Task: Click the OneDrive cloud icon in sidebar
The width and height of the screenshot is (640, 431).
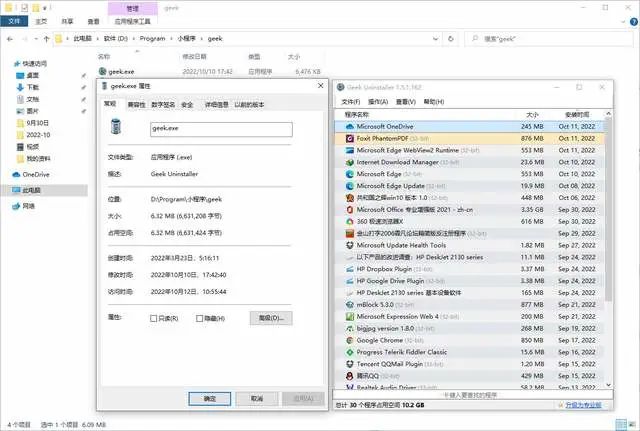Action: pyautogui.click(x=16, y=174)
